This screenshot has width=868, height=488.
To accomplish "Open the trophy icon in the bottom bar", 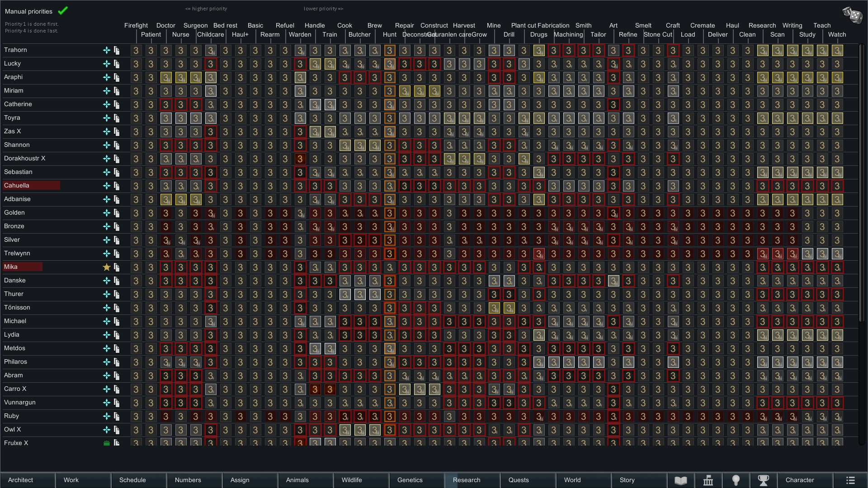I will [764, 480].
